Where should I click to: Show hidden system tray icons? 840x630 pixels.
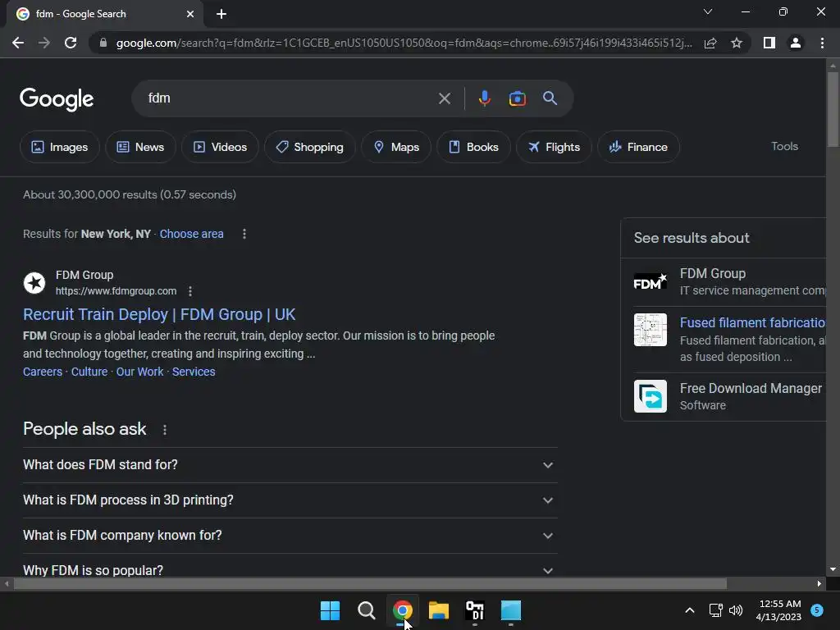point(690,610)
